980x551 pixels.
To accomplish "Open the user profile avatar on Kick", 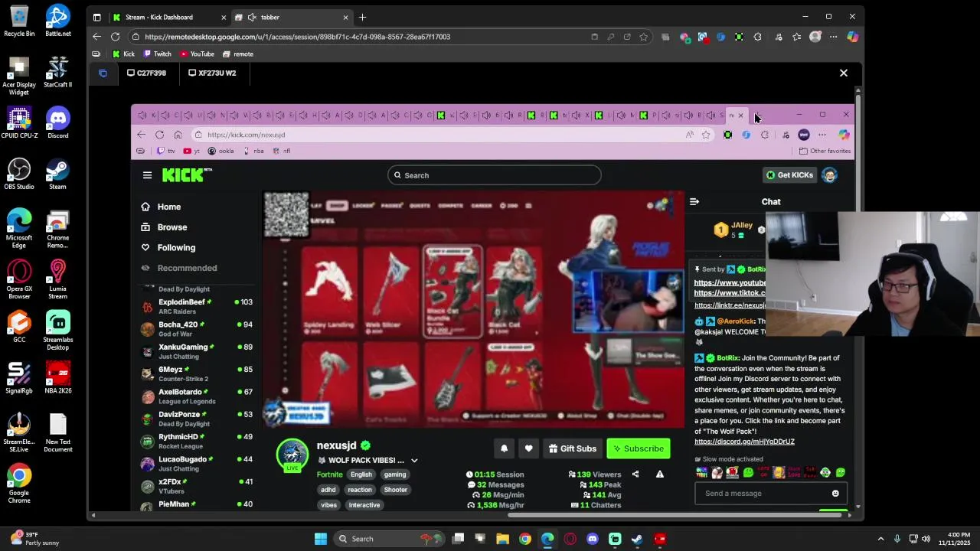I will (x=829, y=175).
